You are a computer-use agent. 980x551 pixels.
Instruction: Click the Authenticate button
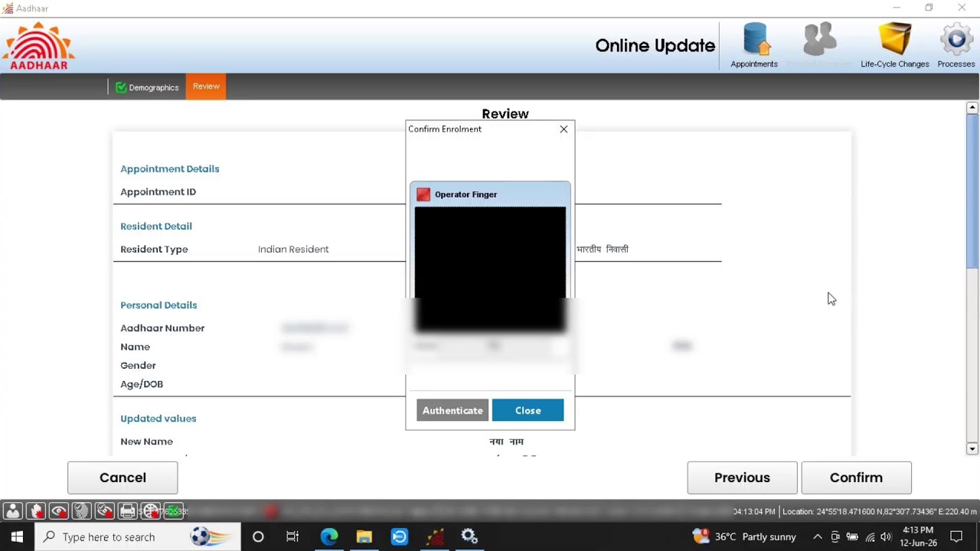(452, 410)
